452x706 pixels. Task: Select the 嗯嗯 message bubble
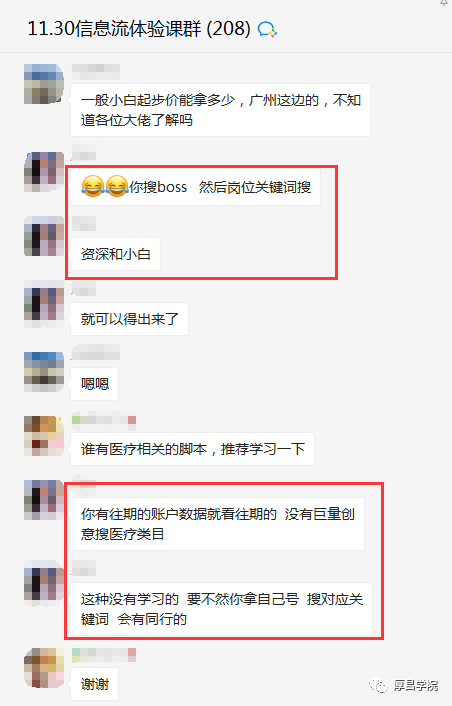[x=95, y=384]
